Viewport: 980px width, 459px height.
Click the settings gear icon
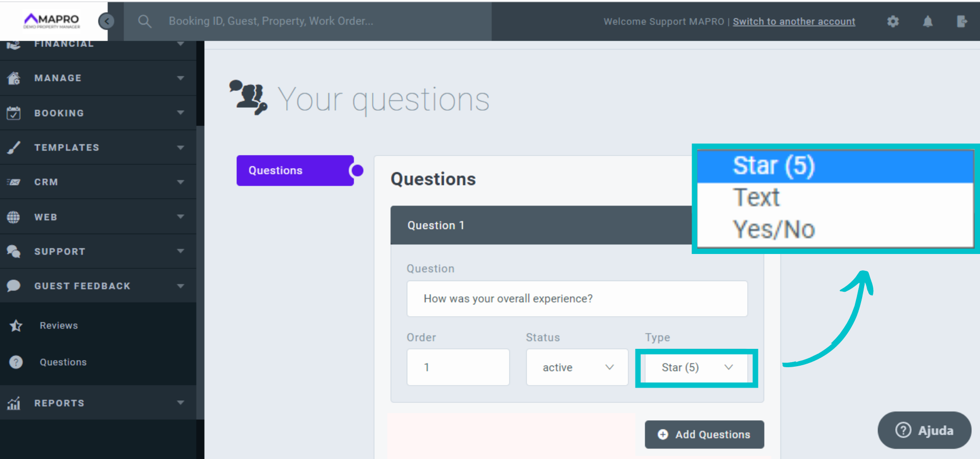tap(893, 21)
